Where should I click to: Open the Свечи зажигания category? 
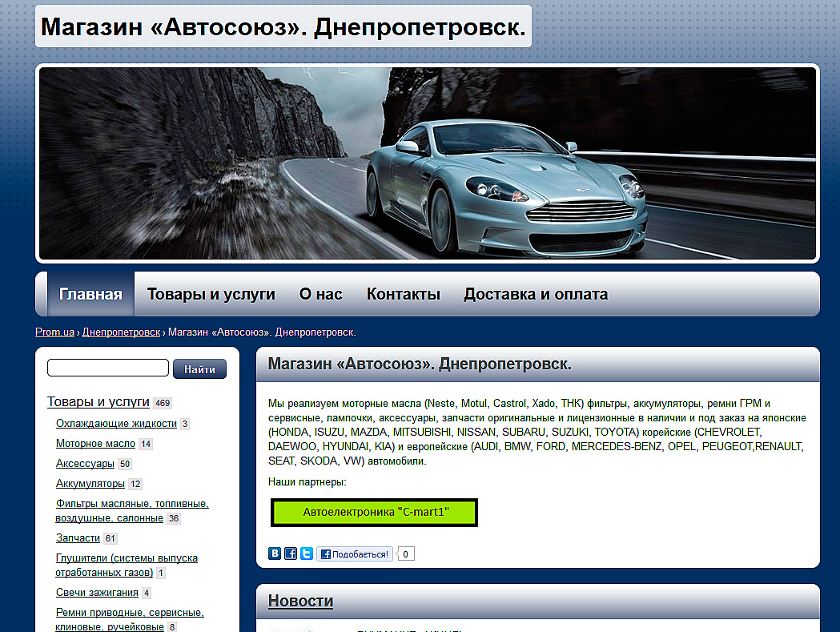(x=97, y=592)
